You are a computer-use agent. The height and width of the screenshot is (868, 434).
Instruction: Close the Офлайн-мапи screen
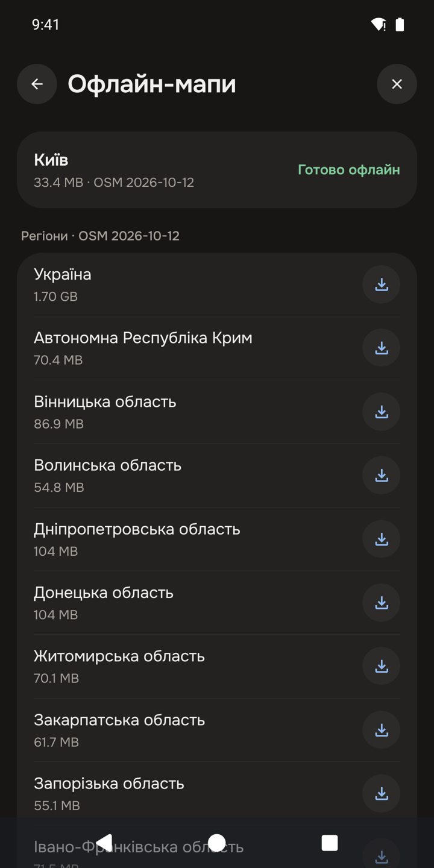coord(397,84)
